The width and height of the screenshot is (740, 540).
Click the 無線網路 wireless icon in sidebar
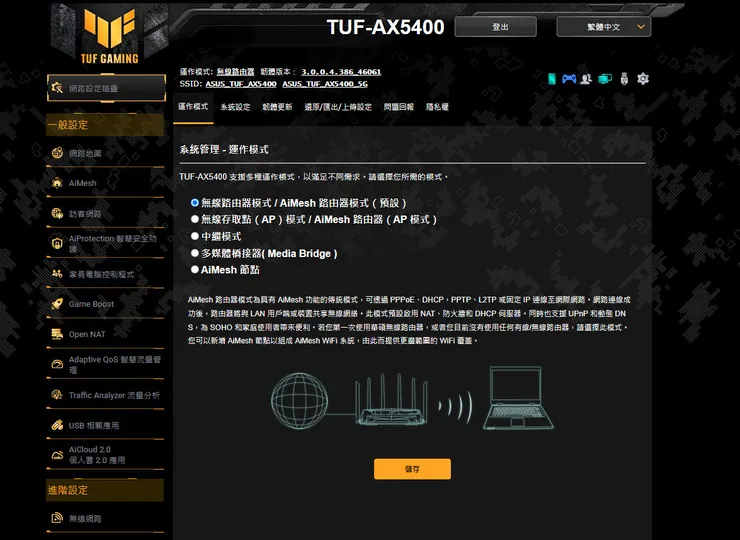point(57,518)
